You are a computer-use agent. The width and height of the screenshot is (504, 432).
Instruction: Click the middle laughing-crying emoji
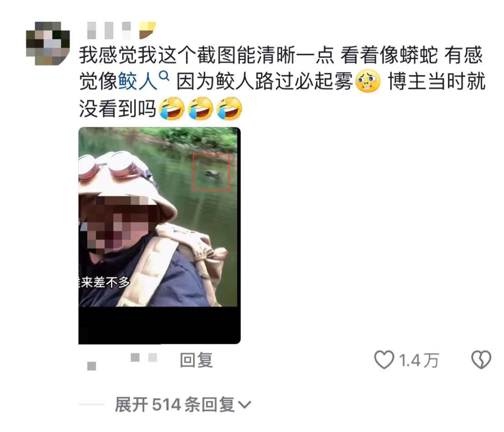[x=201, y=108]
